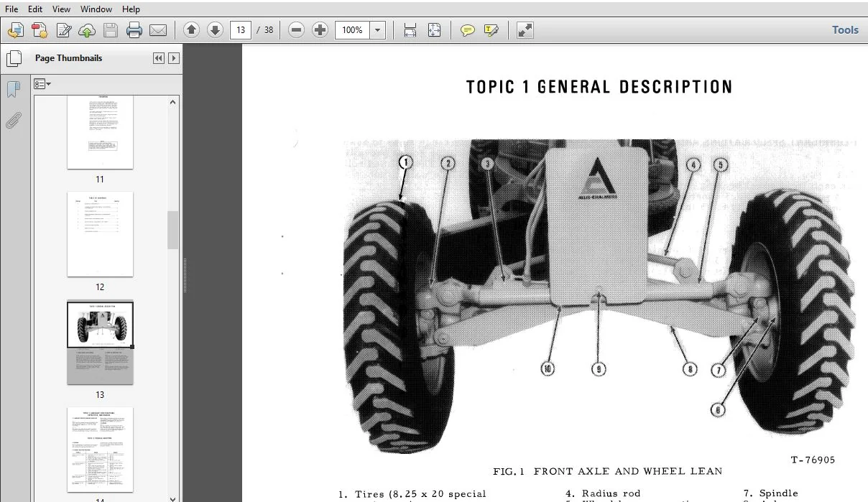This screenshot has width=868, height=502.
Task: Click the Save floppy disk icon
Action: pyautogui.click(x=110, y=30)
